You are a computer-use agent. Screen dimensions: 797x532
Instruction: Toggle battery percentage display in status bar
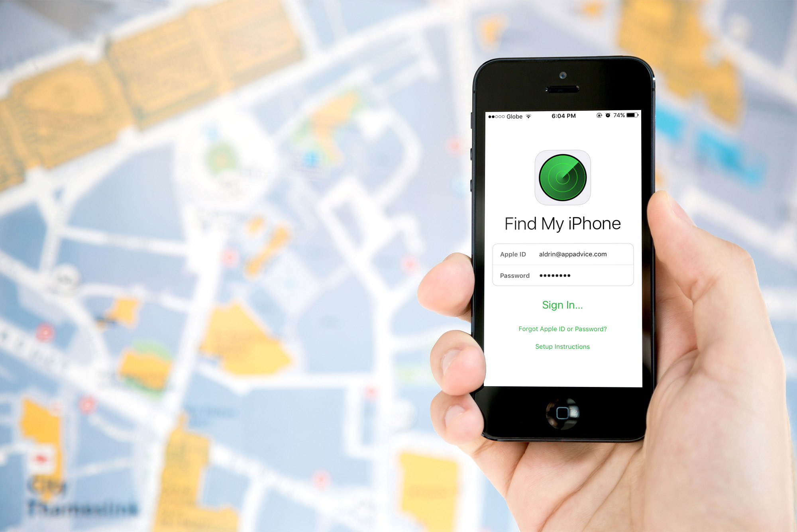[614, 116]
